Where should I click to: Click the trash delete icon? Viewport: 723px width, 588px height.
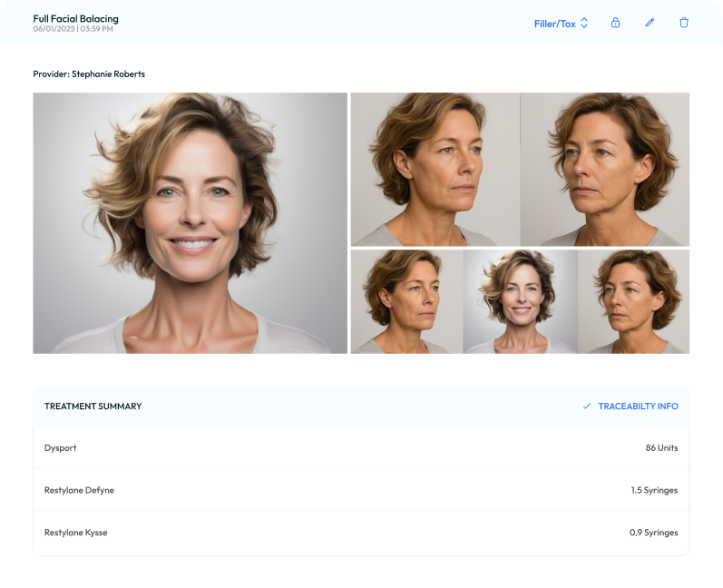click(x=684, y=23)
